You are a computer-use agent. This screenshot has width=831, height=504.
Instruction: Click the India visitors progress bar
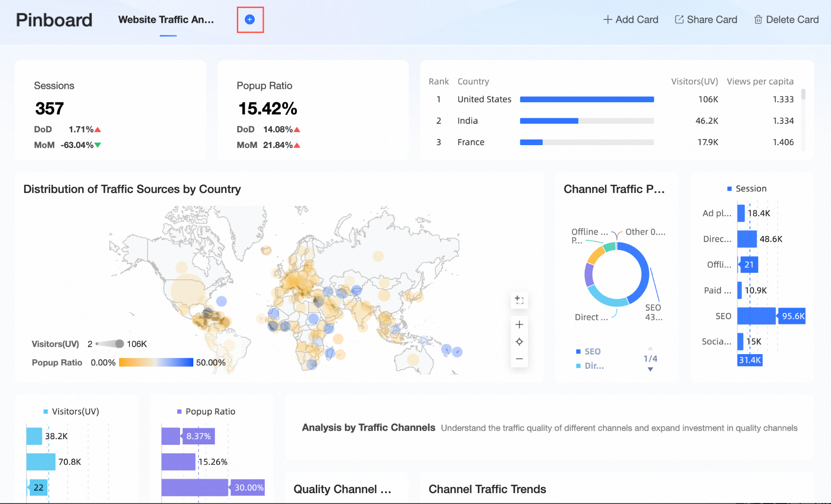pos(587,121)
